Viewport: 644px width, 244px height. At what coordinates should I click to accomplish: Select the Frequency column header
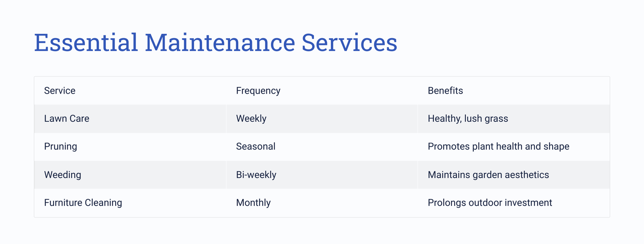point(322,91)
